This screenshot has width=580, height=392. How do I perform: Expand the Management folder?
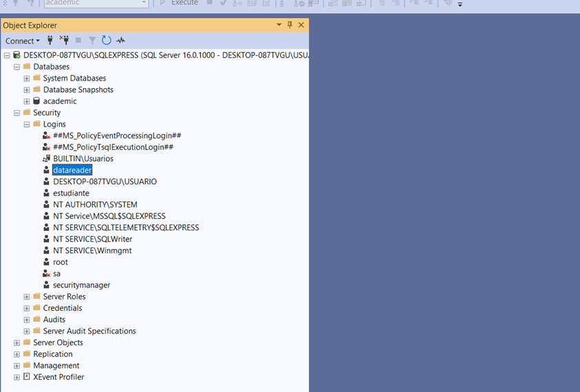pyautogui.click(x=17, y=366)
